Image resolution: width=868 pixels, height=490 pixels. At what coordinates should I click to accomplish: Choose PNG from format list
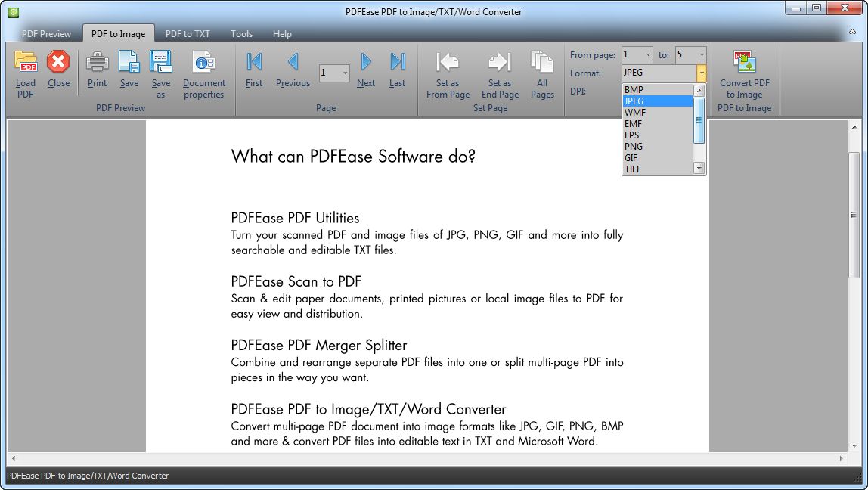[658, 147]
